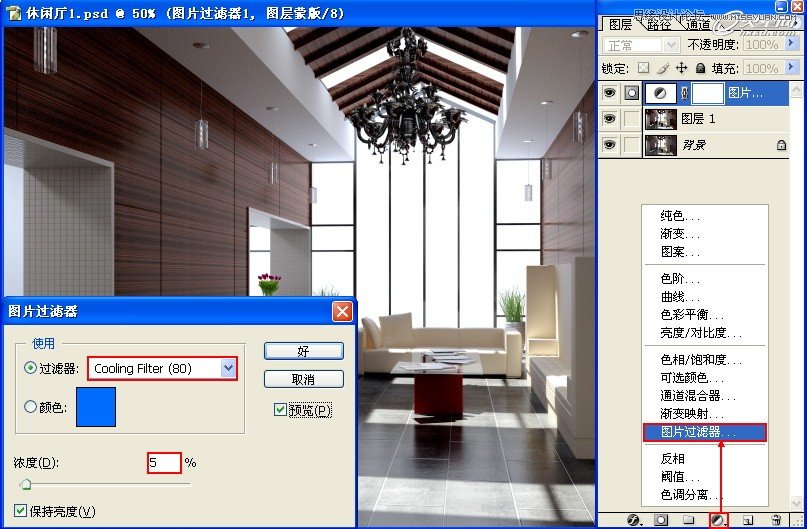Close the 图片过滤器 dialog
The image size is (807, 529).
tap(342, 311)
